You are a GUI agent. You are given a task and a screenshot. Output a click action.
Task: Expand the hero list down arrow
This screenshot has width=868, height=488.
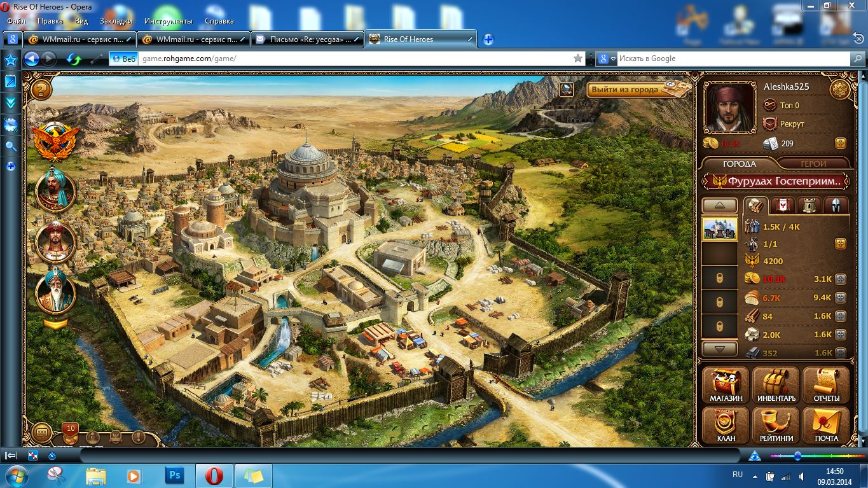click(x=56, y=323)
